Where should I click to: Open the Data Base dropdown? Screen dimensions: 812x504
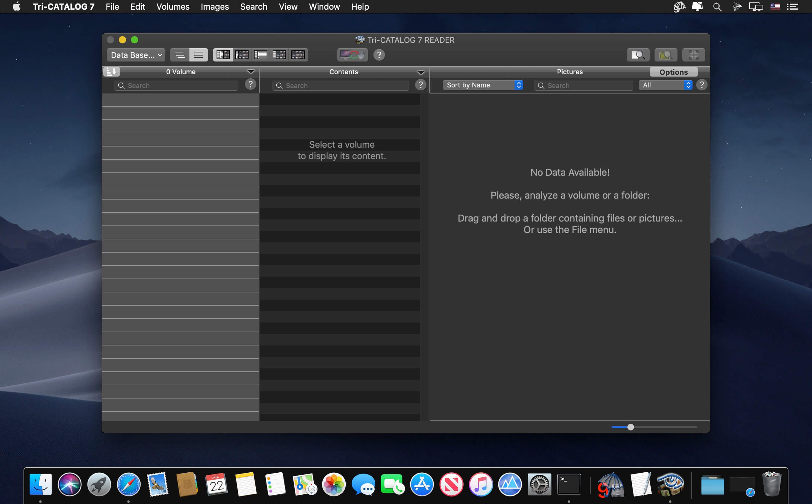tap(136, 55)
